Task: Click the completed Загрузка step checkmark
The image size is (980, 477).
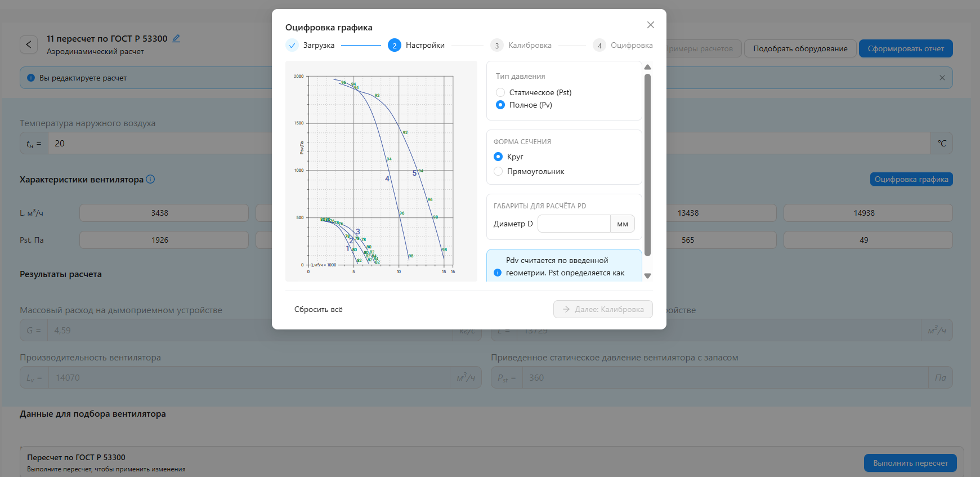Action: tap(292, 46)
